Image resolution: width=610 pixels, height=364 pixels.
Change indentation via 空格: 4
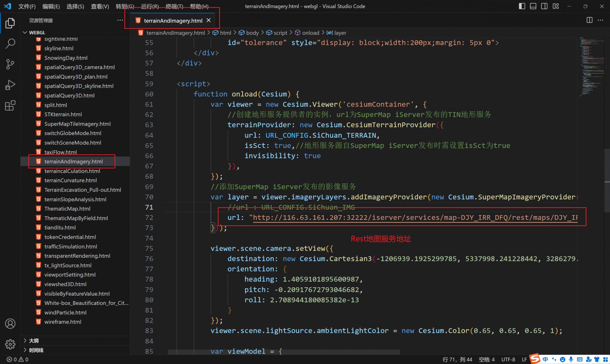tap(487, 360)
